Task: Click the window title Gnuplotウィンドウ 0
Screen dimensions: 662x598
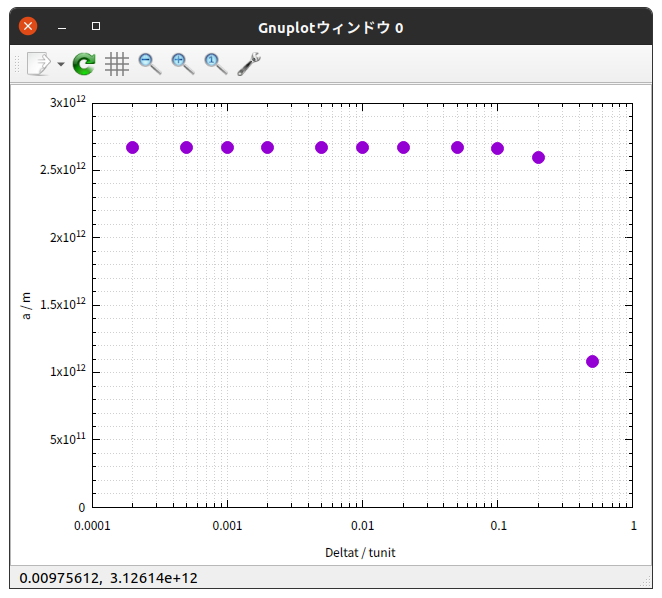Action: click(x=331, y=28)
